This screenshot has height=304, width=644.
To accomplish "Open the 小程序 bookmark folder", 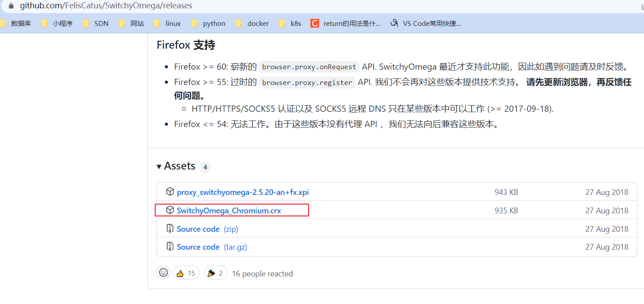I will tap(57, 23).
